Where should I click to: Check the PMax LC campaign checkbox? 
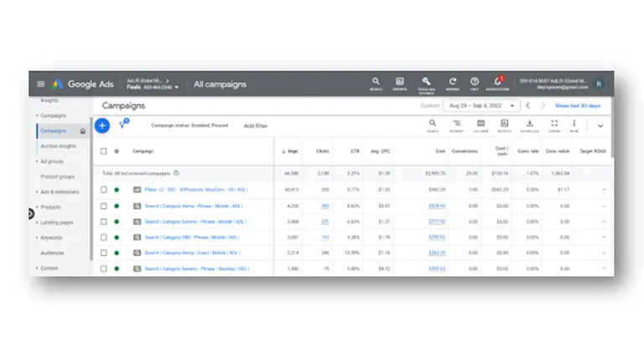point(103,190)
